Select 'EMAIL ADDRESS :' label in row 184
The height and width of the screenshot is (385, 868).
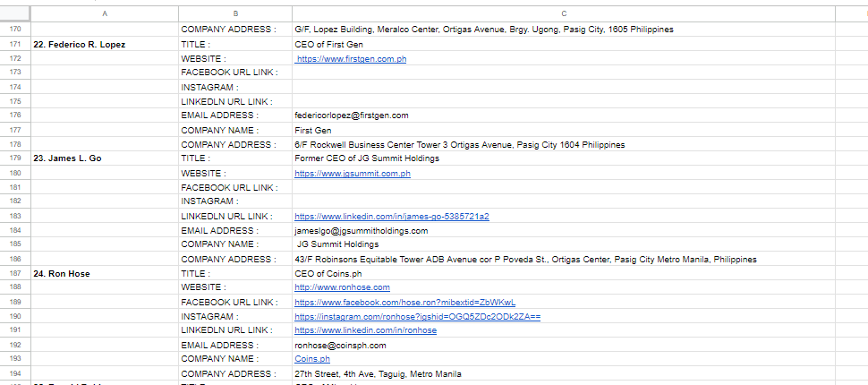point(235,230)
